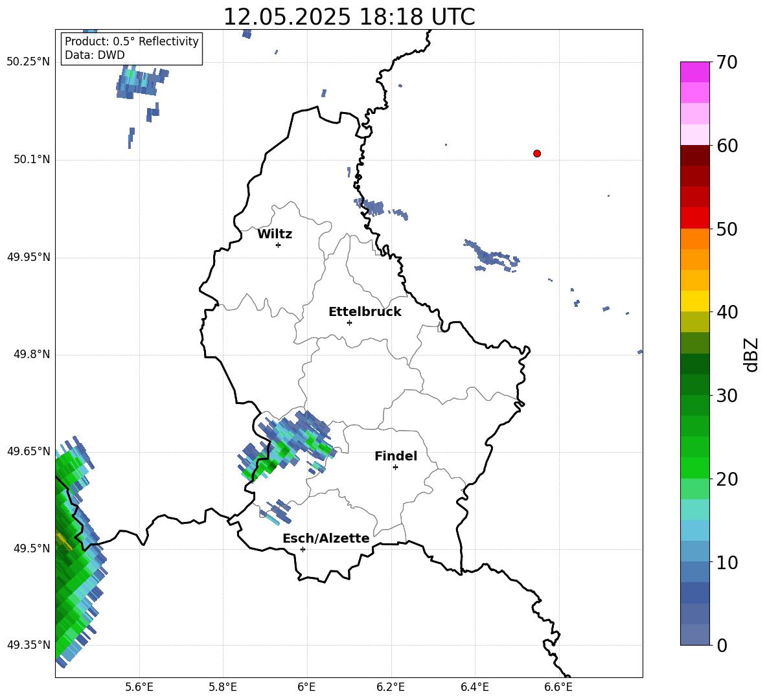This screenshot has width=767, height=700.
Task: Click the 60 tick on the colorbar
Action: coord(727,146)
